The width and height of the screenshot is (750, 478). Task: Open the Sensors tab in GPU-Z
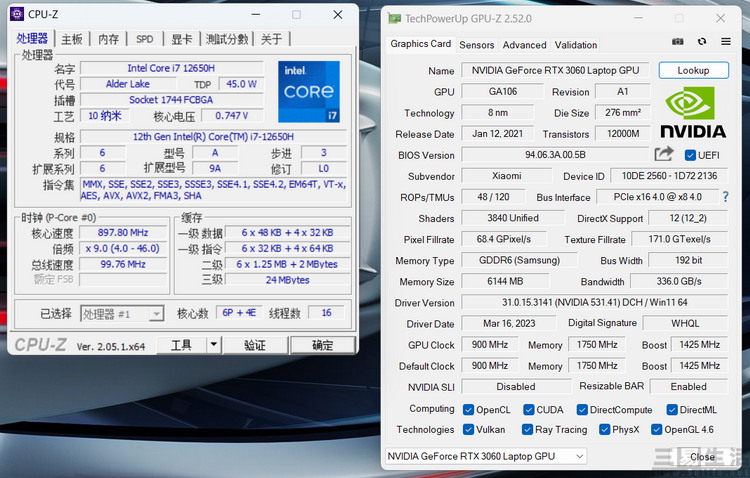click(x=476, y=45)
